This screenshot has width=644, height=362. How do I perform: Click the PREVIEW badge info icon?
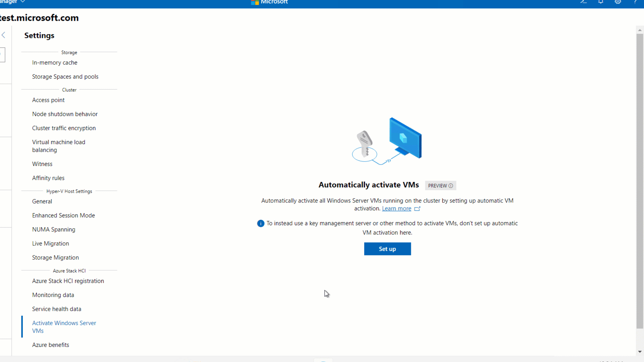point(451,186)
